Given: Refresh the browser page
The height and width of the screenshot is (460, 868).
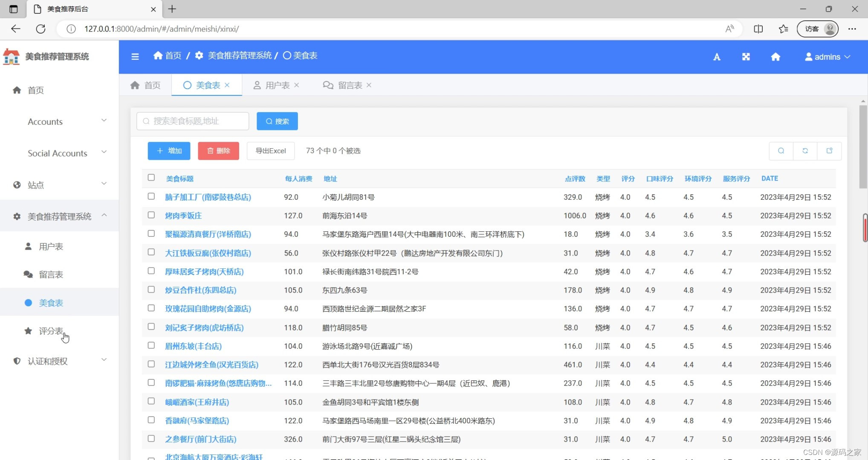Looking at the screenshot, I should [41, 29].
